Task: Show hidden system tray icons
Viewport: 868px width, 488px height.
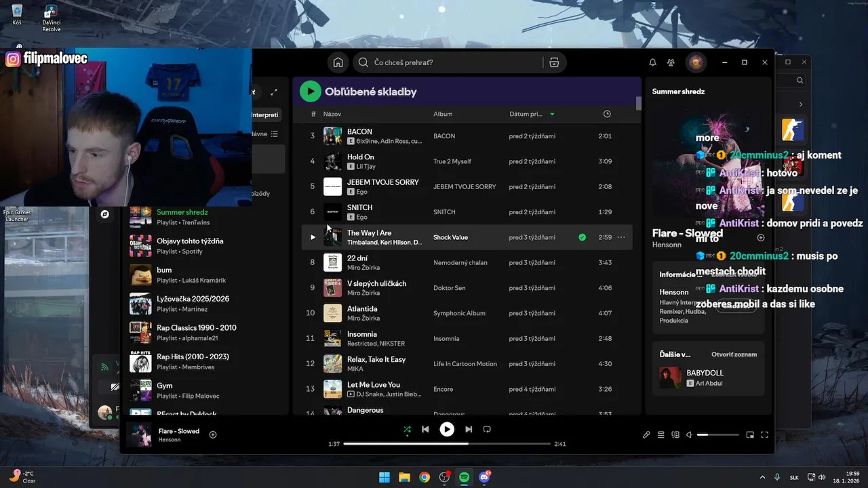Action: [762, 477]
